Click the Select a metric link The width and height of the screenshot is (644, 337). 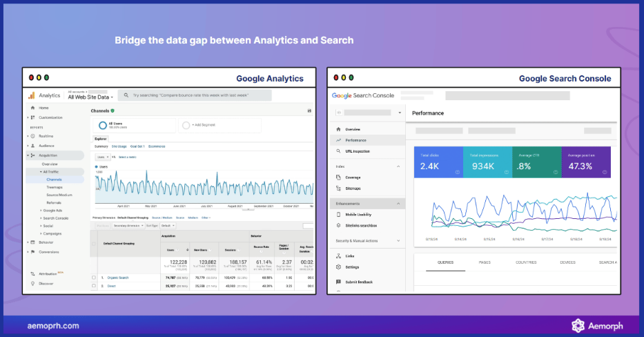point(127,157)
